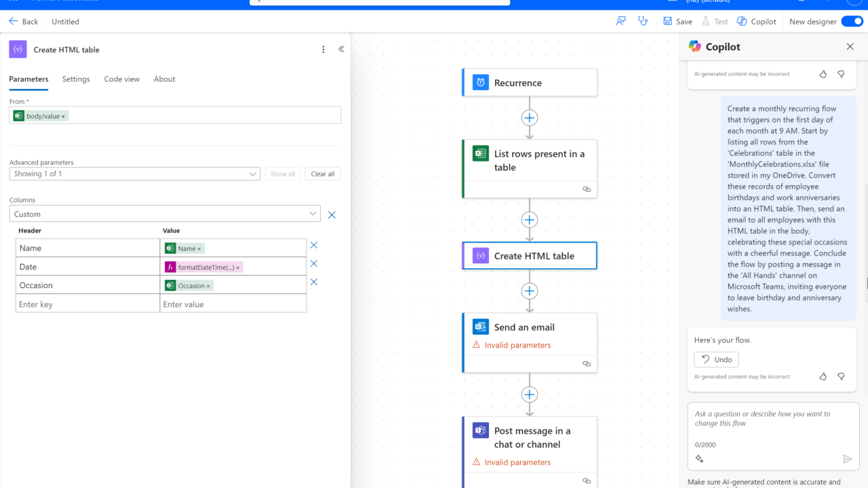Select the Date header cell
Image resolution: width=868 pixels, height=488 pixels.
(88, 267)
